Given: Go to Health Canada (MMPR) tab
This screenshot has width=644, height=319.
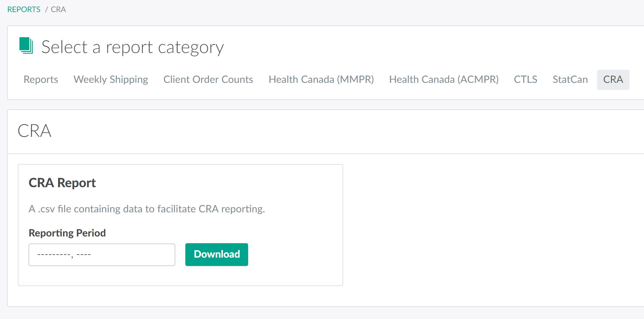Looking at the screenshot, I should coord(321,79).
